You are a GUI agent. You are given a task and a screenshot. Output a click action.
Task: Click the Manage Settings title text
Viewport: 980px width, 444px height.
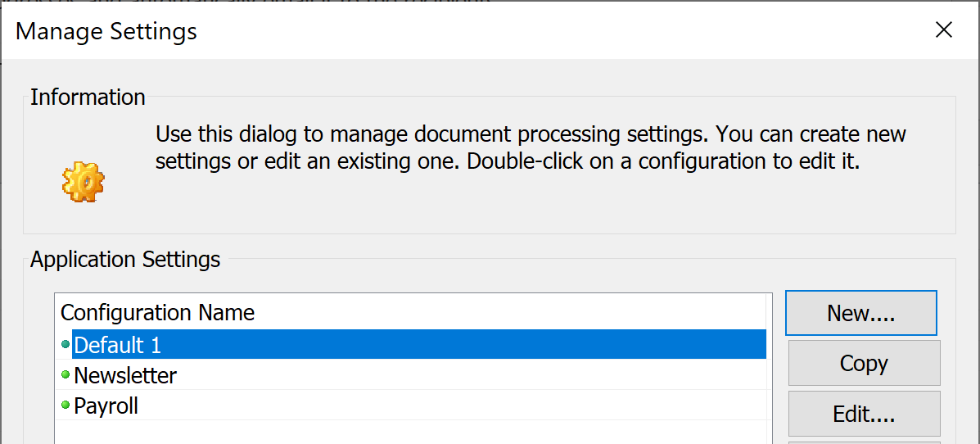coord(106,32)
